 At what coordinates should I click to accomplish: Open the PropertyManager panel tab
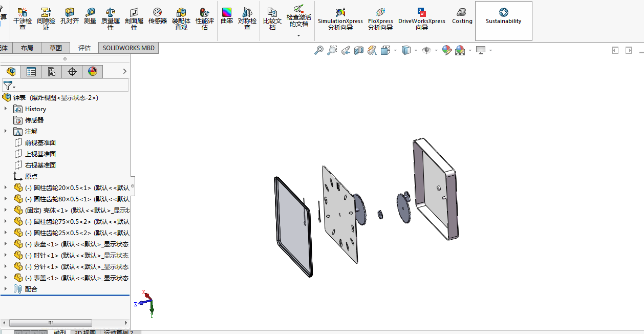[x=31, y=72]
